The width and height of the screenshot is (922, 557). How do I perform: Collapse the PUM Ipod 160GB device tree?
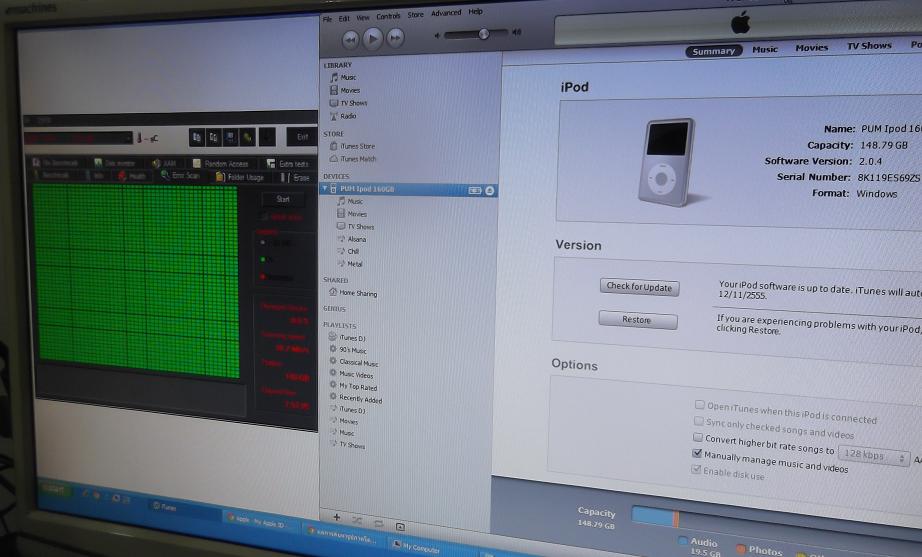(x=324, y=188)
